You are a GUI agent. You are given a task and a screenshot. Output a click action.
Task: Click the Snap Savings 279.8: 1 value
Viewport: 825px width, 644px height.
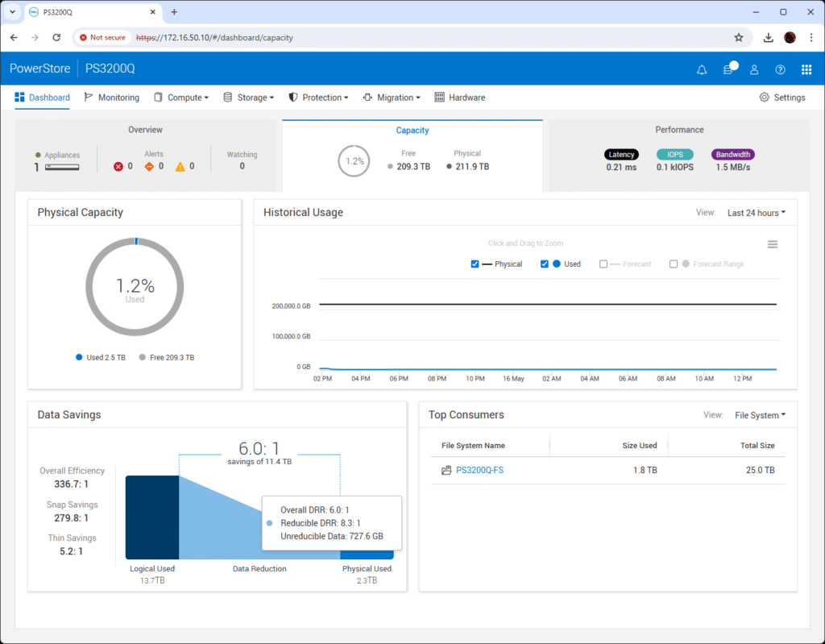pyautogui.click(x=72, y=518)
